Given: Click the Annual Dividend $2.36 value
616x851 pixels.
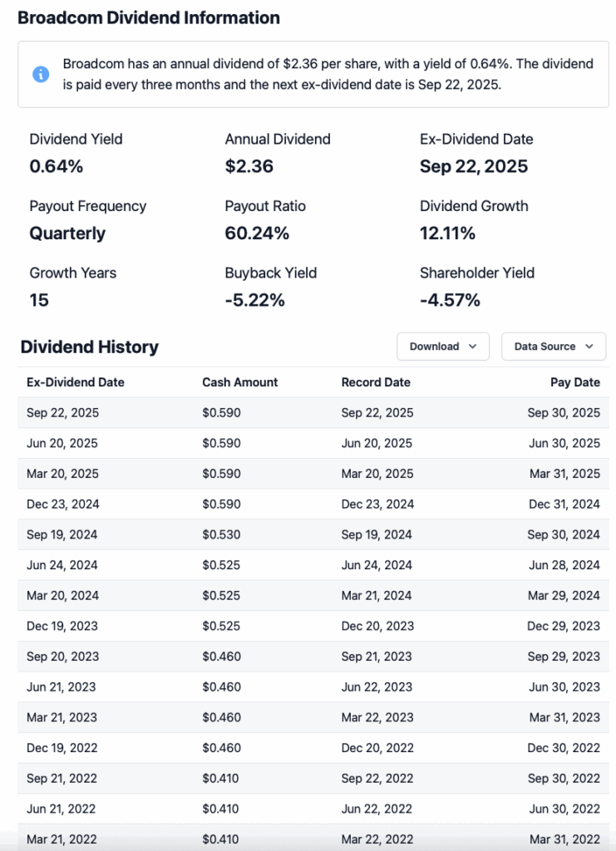Looking at the screenshot, I should [249, 166].
